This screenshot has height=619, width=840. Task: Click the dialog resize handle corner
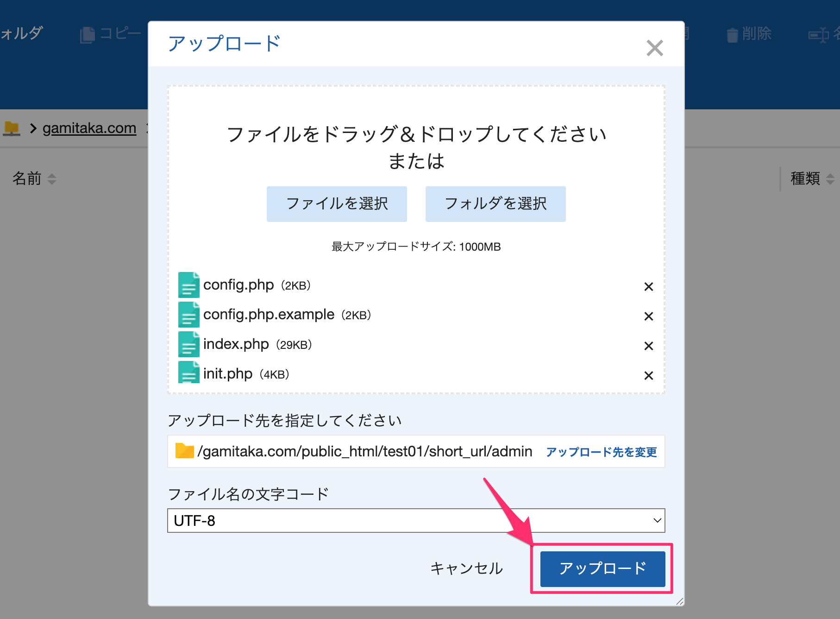[679, 601]
